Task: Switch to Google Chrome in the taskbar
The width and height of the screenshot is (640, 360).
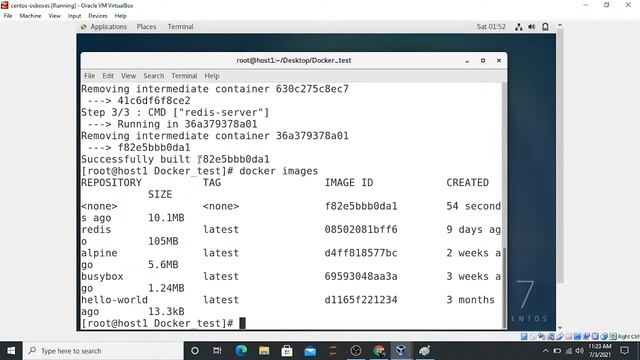Action: (379, 351)
